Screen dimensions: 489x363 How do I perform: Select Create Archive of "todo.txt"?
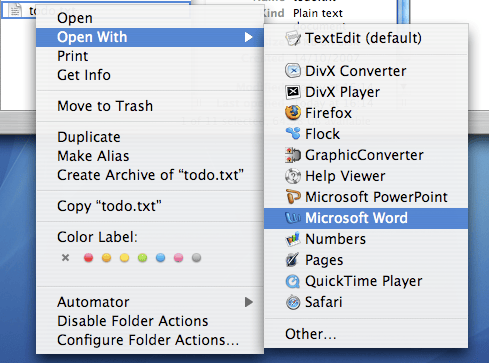point(150,175)
